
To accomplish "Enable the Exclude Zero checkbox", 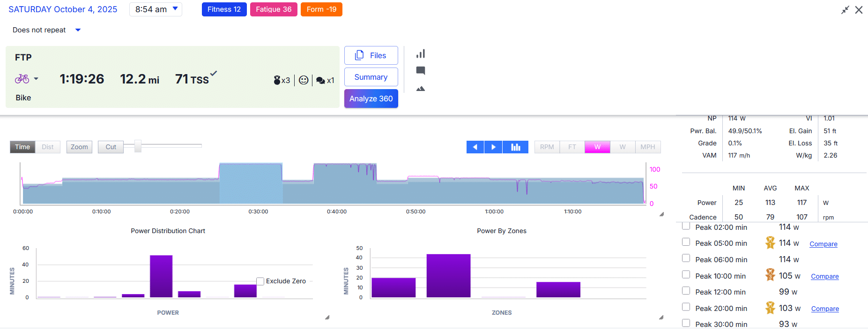I will click(260, 281).
